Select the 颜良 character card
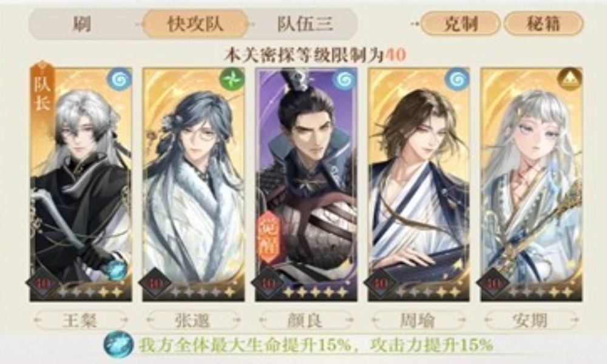Screen dimensions: 607x364 point(306,185)
